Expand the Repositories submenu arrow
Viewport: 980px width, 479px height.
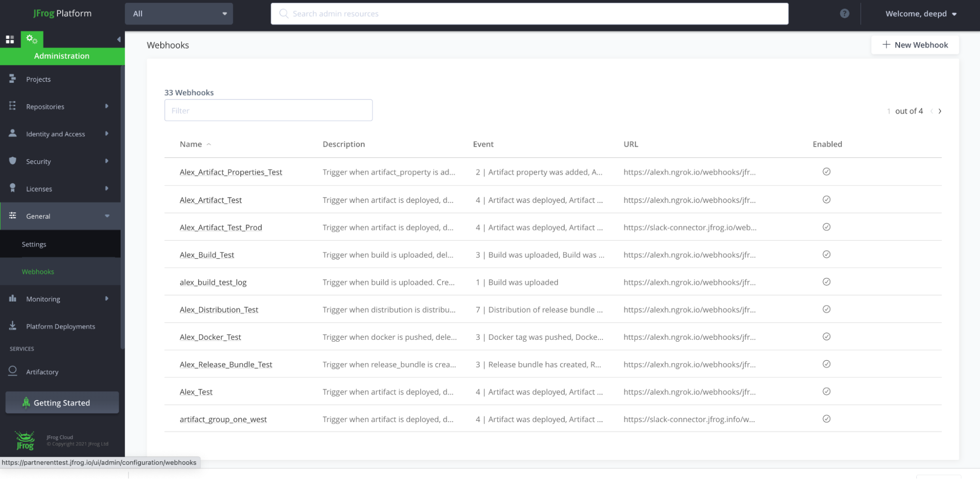(106, 106)
